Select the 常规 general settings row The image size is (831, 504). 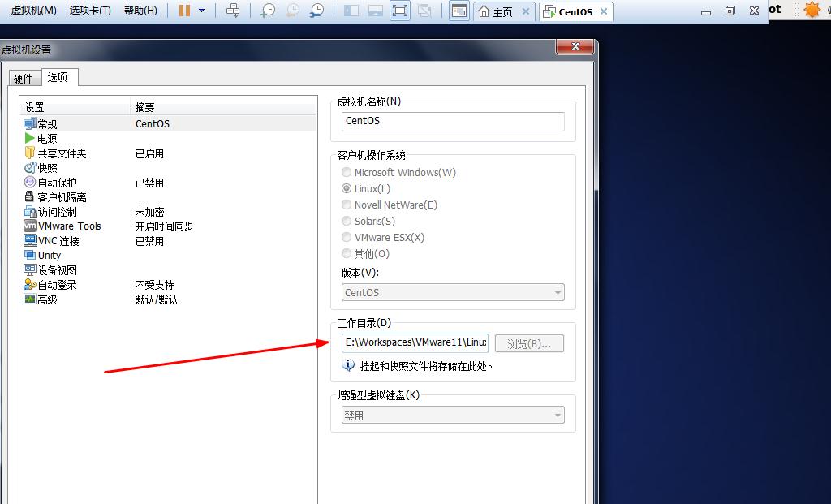pyautogui.click(x=169, y=123)
